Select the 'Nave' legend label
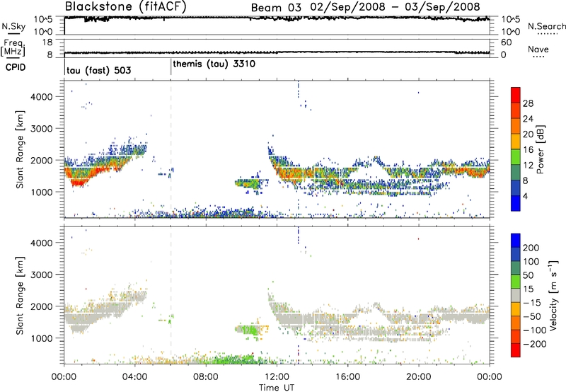566x392 pixels. (538, 49)
